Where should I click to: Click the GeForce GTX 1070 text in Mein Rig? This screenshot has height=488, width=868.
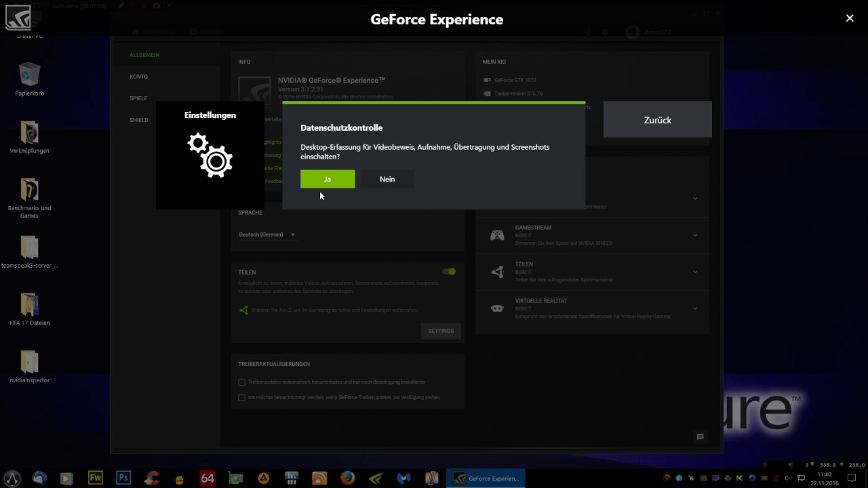(515, 80)
